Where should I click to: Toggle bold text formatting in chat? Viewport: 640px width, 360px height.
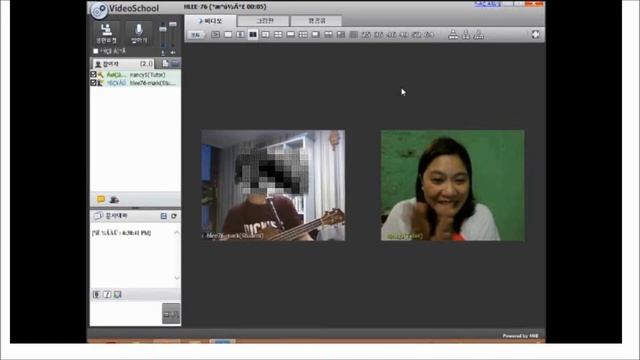[97, 294]
